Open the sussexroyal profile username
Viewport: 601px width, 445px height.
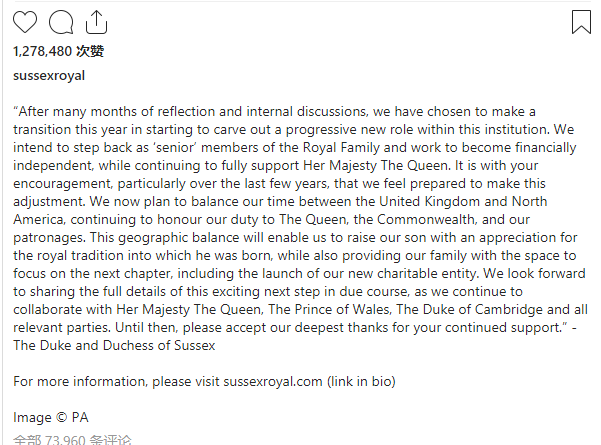(x=49, y=76)
